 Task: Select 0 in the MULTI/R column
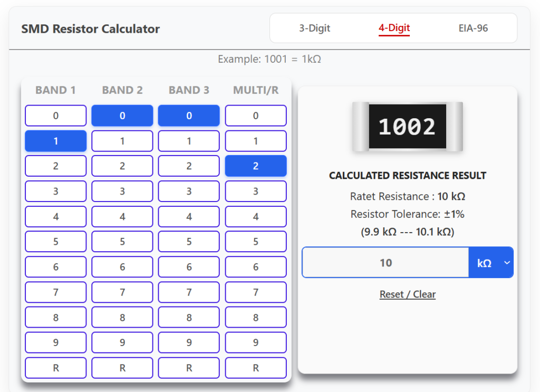click(256, 116)
